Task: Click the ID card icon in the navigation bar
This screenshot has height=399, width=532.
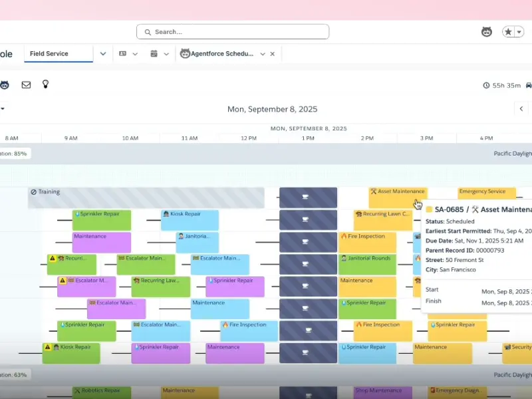Action: 123,54
